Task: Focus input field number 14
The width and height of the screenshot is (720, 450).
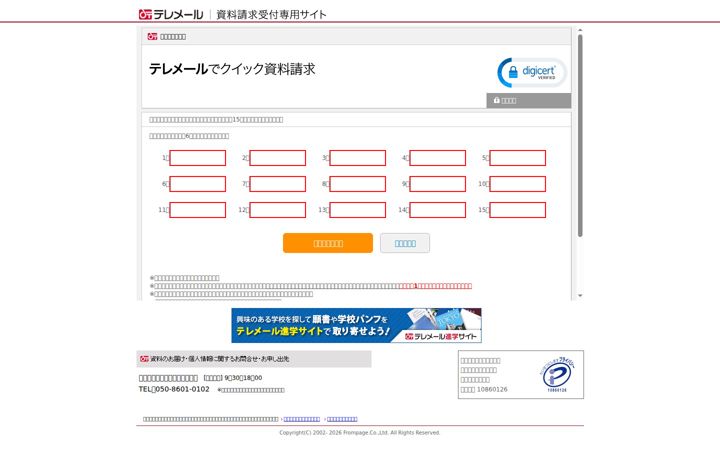Action: [x=437, y=210]
